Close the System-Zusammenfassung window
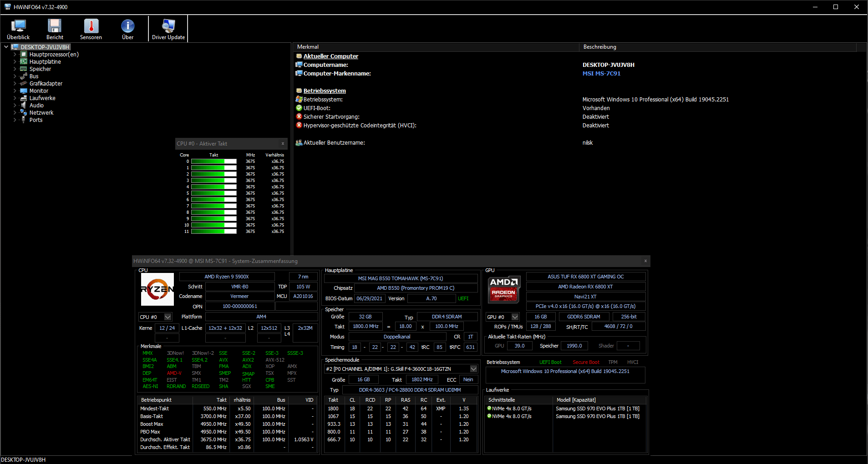The height and width of the screenshot is (464, 868). click(645, 261)
